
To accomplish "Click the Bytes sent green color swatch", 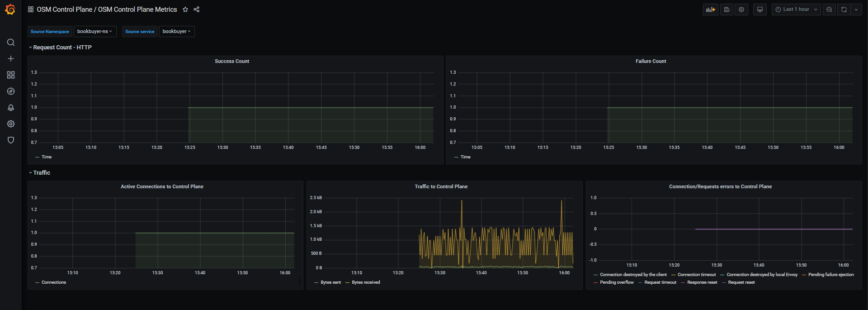I will coord(316,282).
